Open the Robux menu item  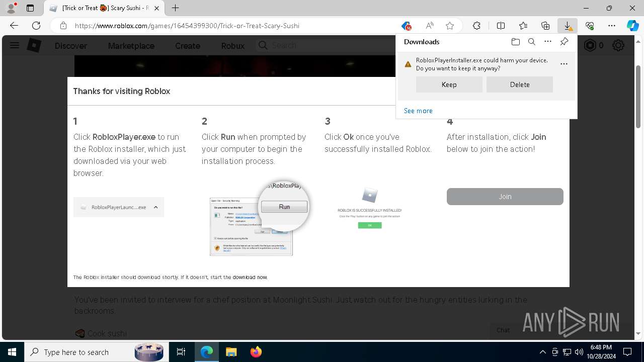click(x=233, y=46)
